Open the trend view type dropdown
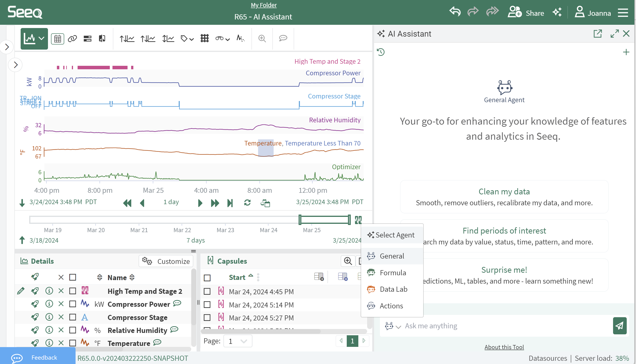Screen dimensions: 636x364 pyautogui.click(x=41, y=38)
